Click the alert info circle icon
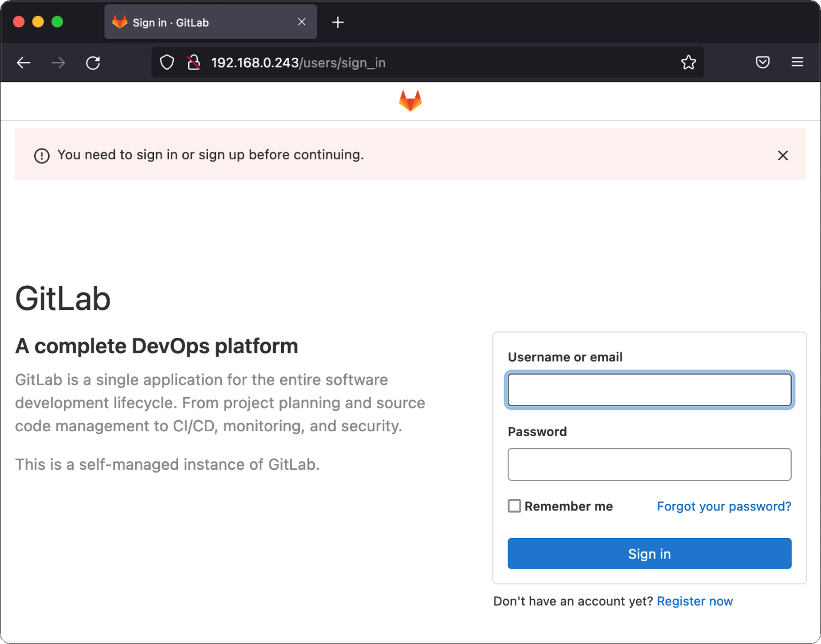Image resolution: width=821 pixels, height=644 pixels. click(42, 156)
